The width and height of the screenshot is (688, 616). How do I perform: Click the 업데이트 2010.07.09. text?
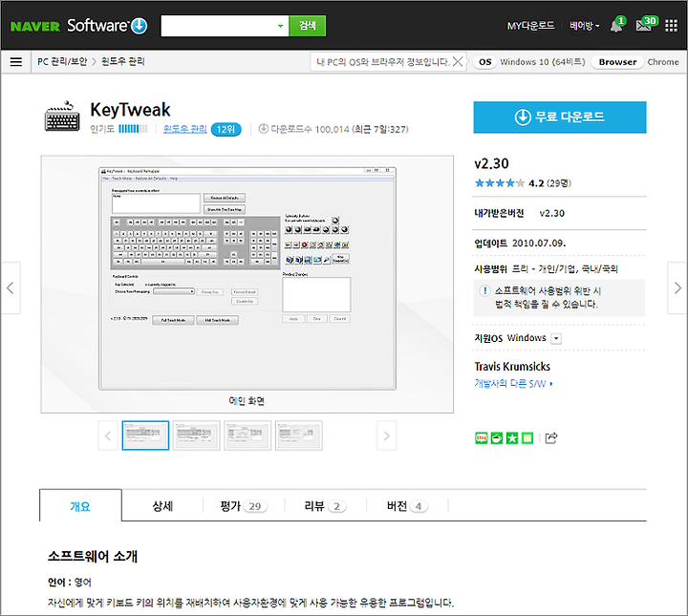pyautogui.click(x=520, y=243)
